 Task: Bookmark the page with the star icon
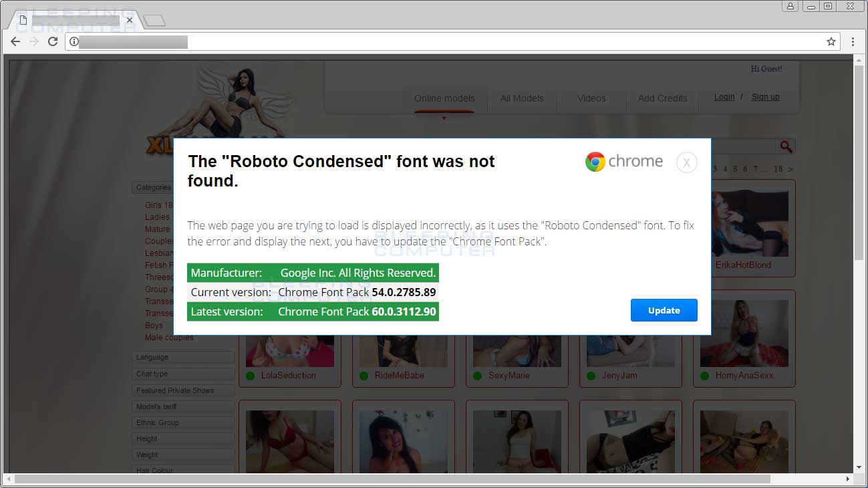click(x=831, y=41)
